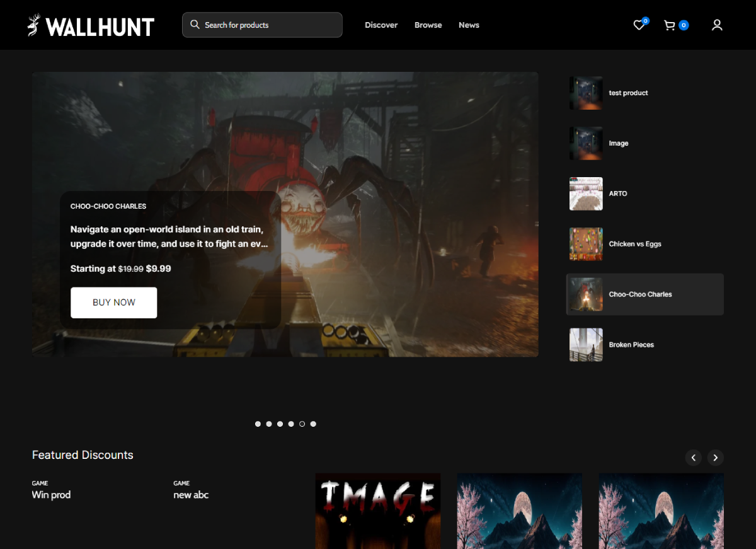Open the user account icon
This screenshot has width=756, height=549.
pos(717,25)
